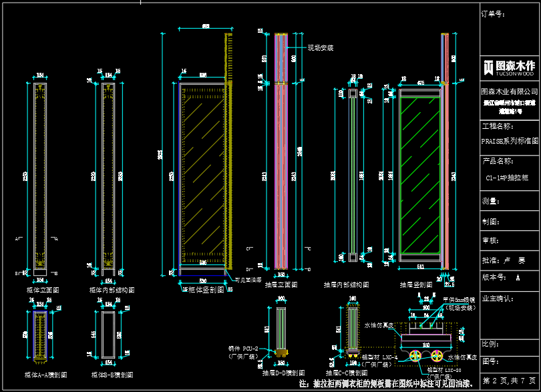The height and width of the screenshot is (392, 541).
Task: Click the 现场安装 annotation text
Action: tap(320, 48)
